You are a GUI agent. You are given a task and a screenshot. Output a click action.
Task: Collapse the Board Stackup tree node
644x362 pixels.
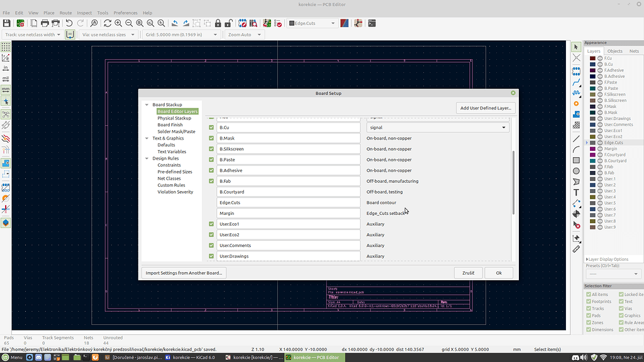147,105
